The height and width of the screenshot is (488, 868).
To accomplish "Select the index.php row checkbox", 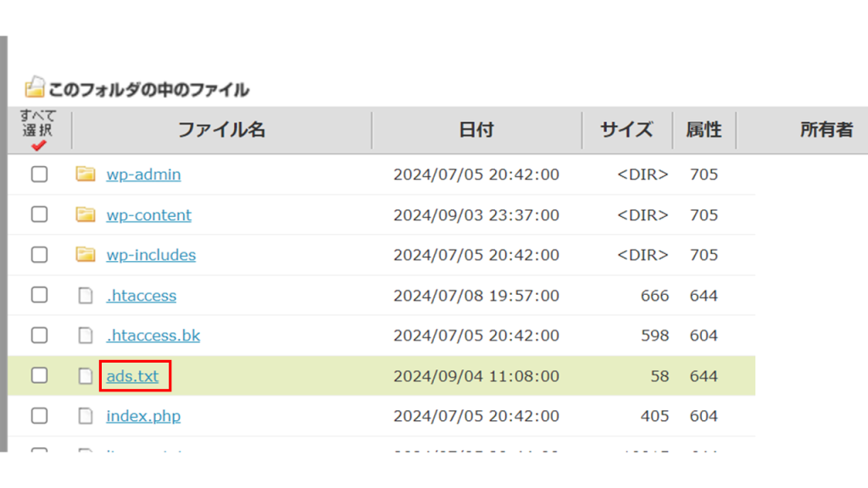I will 39,416.
